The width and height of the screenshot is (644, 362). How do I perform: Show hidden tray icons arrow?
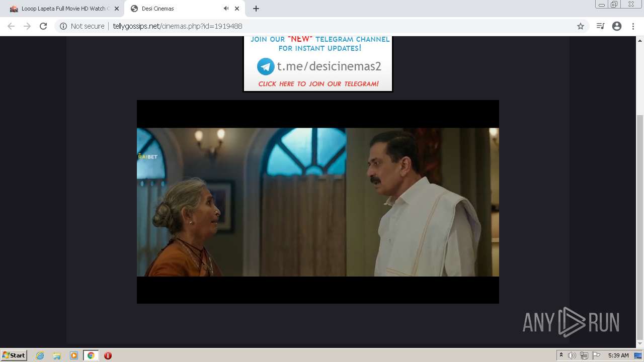tap(561, 355)
